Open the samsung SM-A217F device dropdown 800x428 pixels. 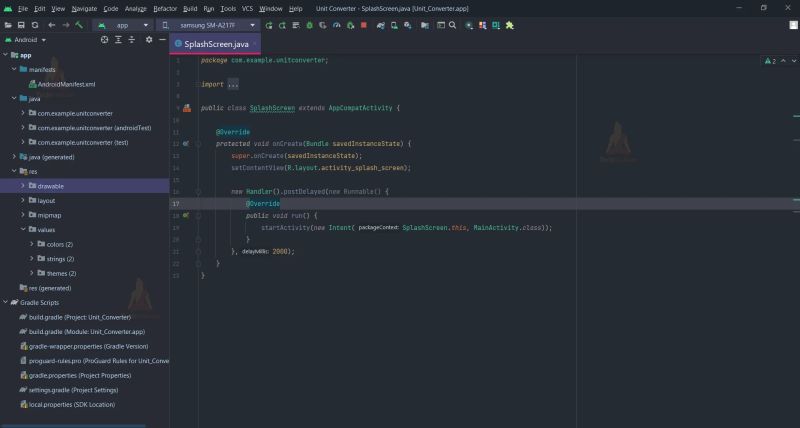208,25
